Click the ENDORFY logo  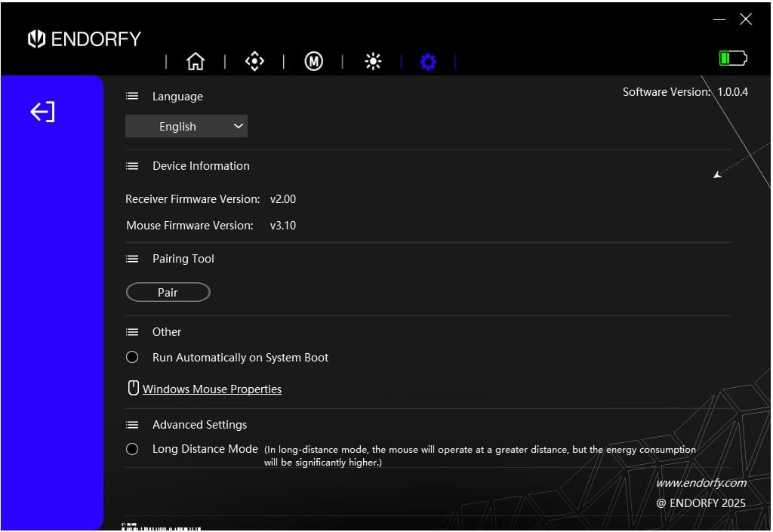pos(85,39)
